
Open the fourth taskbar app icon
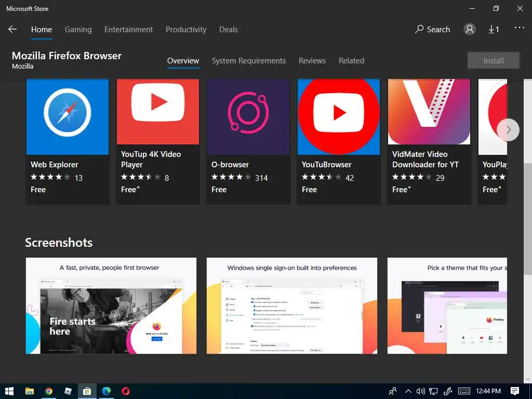coord(68,391)
